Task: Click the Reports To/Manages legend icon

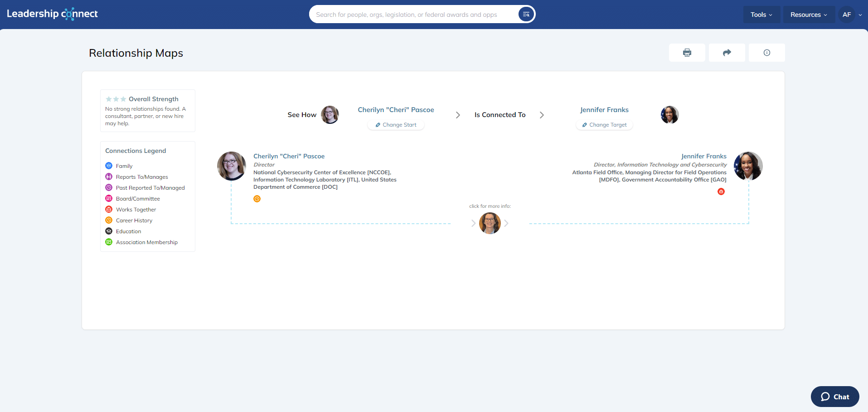Action: (x=109, y=177)
